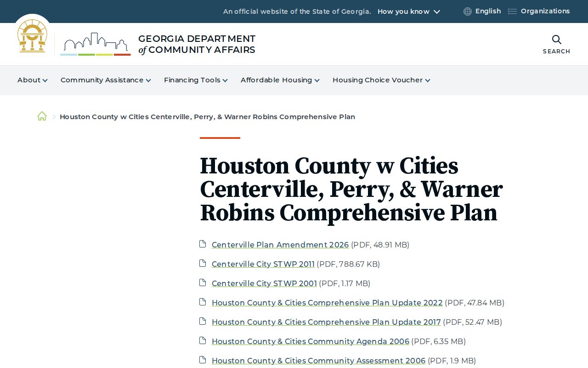Open Houston County Community Assessment 2006 PDF
588x368 pixels.
tap(319, 361)
